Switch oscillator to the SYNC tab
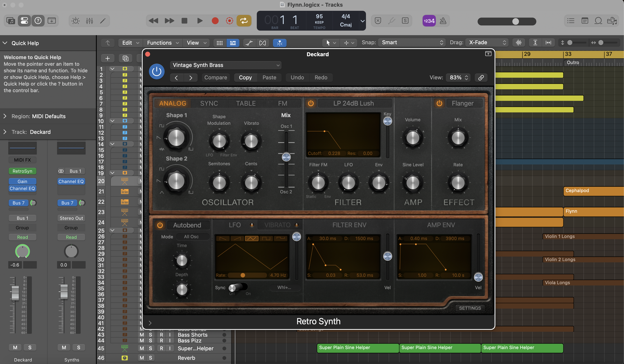This screenshot has height=364, width=624. pyautogui.click(x=209, y=103)
